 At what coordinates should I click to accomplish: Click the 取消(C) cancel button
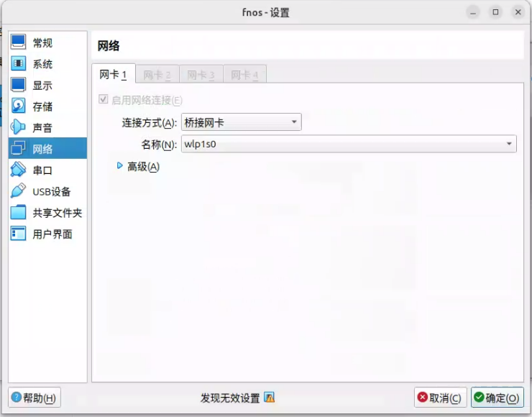(441, 398)
